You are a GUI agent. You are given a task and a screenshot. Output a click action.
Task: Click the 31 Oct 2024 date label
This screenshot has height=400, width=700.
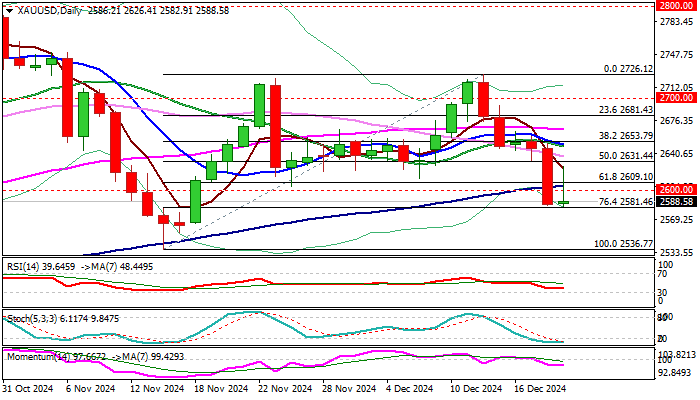tap(30, 389)
